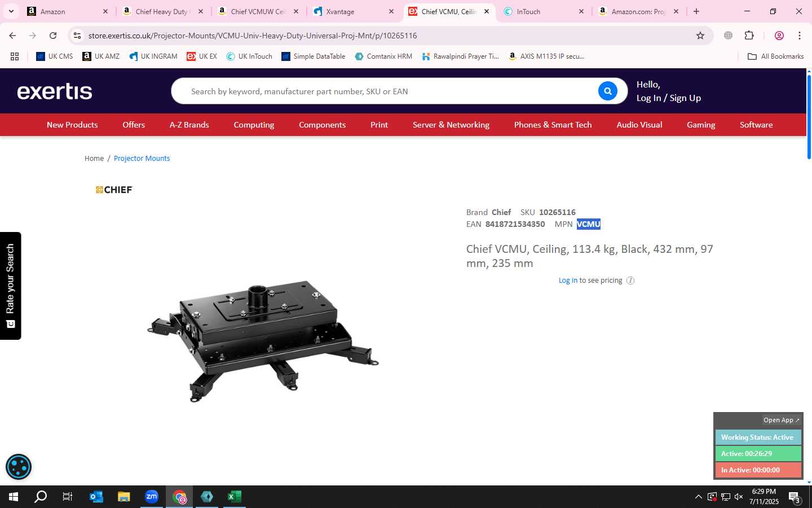Open the Audio Visual menu
The height and width of the screenshot is (508, 812).
(x=639, y=125)
